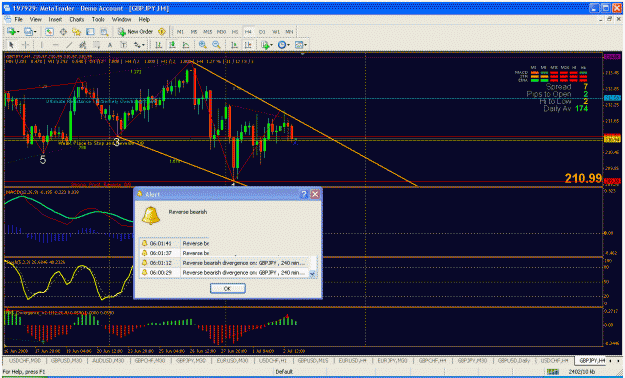
Task: Select the Horizontal Line drawing tool
Action: tap(55, 45)
